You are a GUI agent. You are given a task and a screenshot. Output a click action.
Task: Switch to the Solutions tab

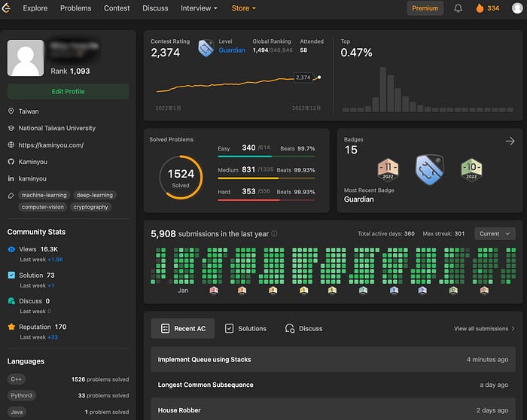click(245, 328)
